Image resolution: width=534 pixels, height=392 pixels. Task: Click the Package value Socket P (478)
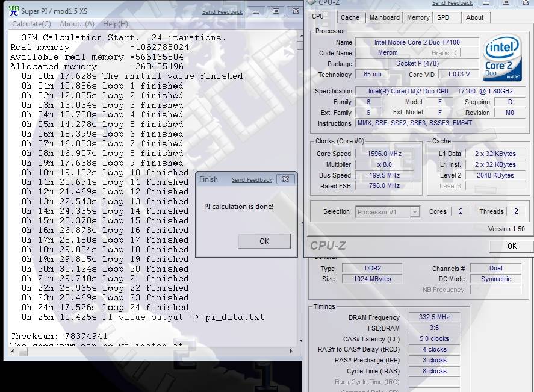[417, 63]
